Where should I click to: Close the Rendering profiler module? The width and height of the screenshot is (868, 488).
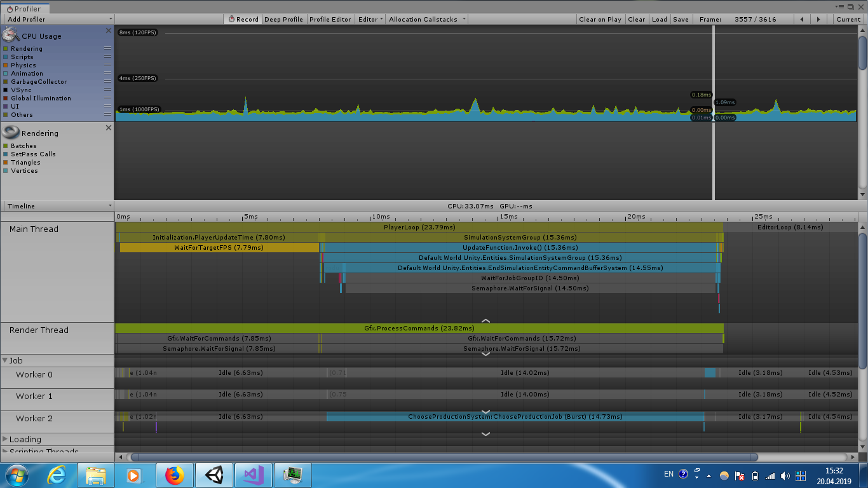click(x=108, y=128)
